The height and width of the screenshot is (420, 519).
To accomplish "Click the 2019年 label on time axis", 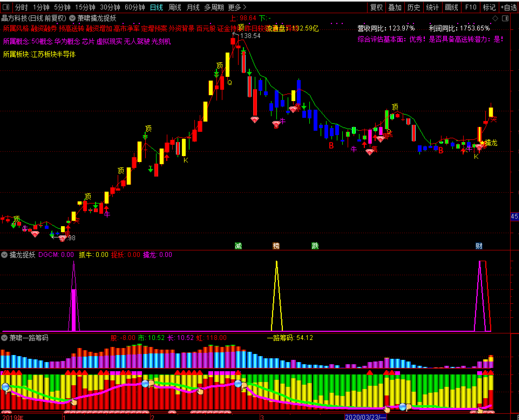I will (13, 417).
